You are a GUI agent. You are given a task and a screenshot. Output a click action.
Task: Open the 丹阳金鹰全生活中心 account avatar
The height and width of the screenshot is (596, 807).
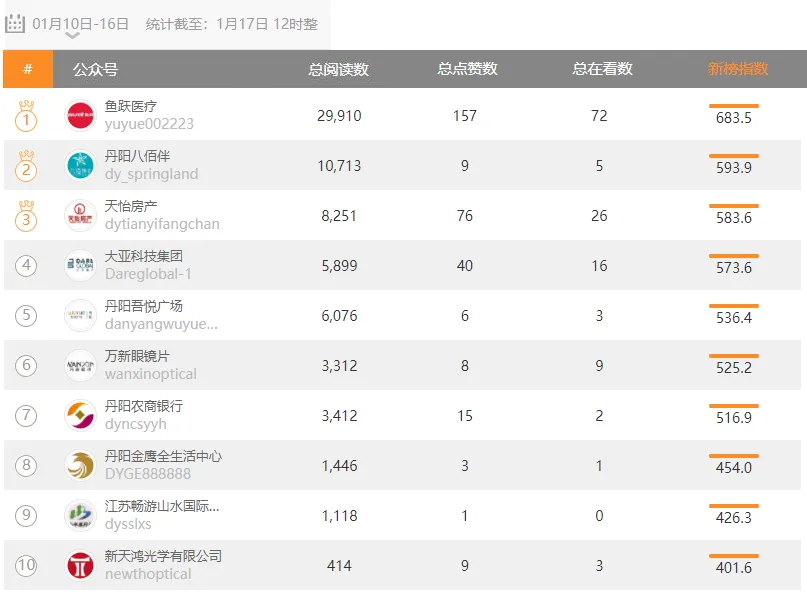(x=80, y=465)
